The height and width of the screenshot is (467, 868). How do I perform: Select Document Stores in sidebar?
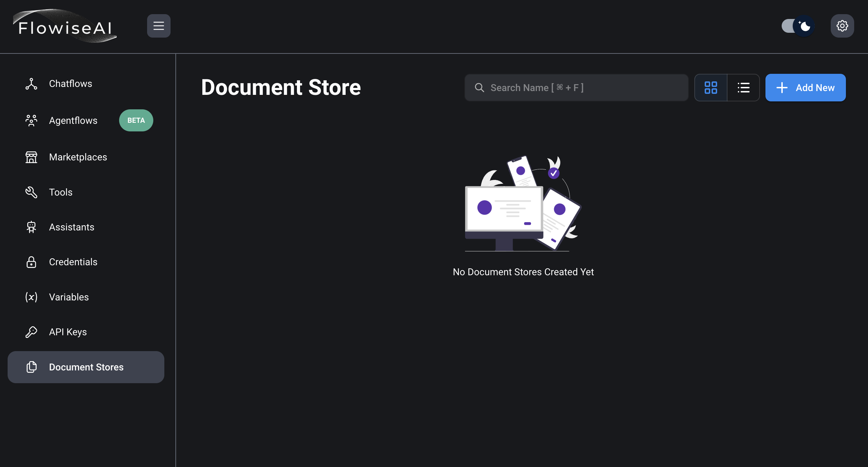tap(86, 367)
